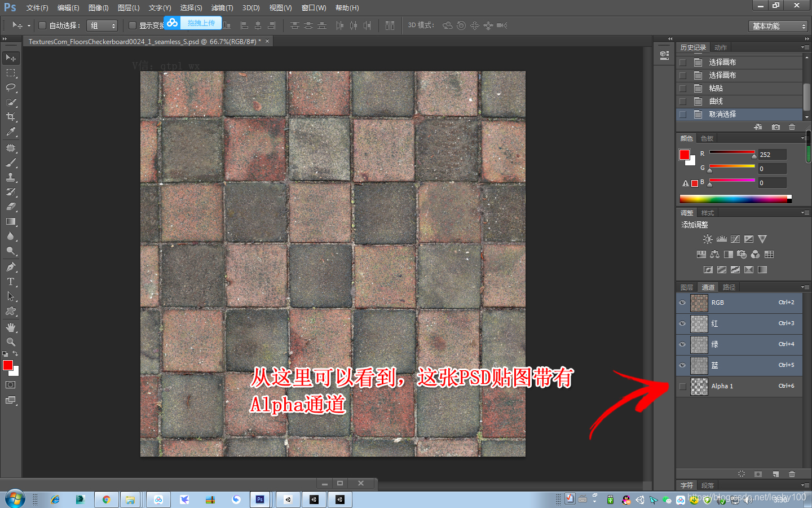Screen dimensions: 812x508
Task: Select the Pen tool
Action: (x=11, y=267)
